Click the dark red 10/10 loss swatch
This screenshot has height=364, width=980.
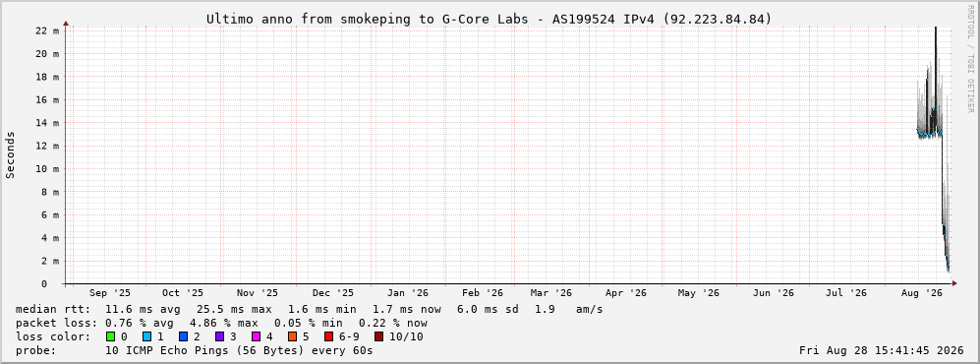click(x=378, y=337)
